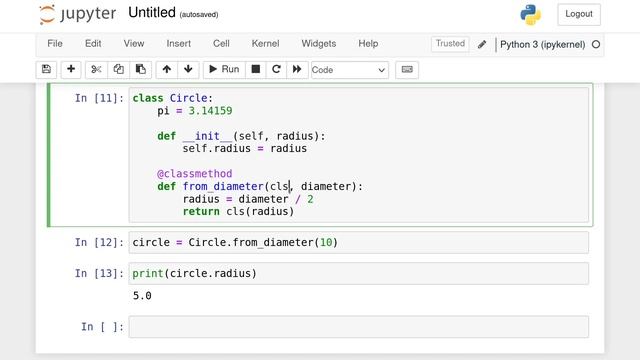Image resolution: width=640 pixels, height=360 pixels.
Task: Open the cell type Code dropdown
Action: [349, 70]
